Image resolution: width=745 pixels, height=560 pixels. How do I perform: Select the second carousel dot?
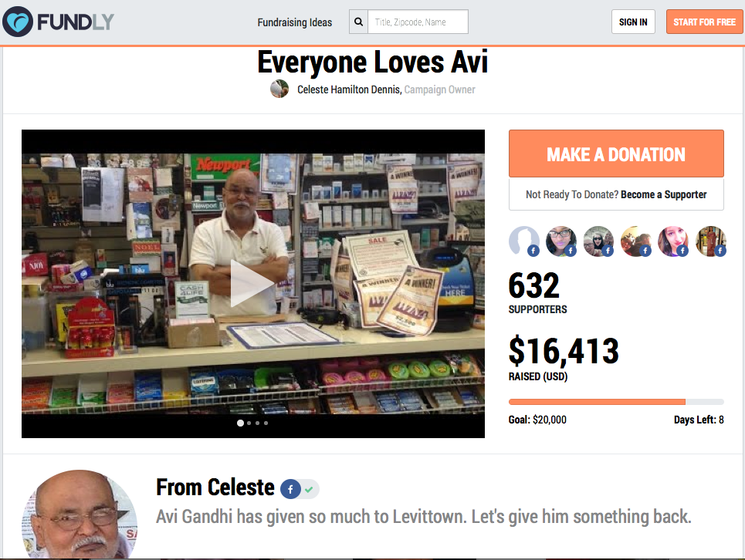(x=249, y=423)
